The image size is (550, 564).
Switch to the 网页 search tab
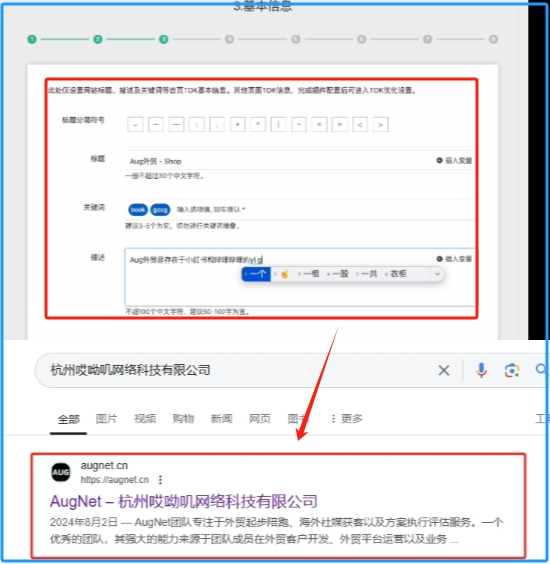[260, 419]
